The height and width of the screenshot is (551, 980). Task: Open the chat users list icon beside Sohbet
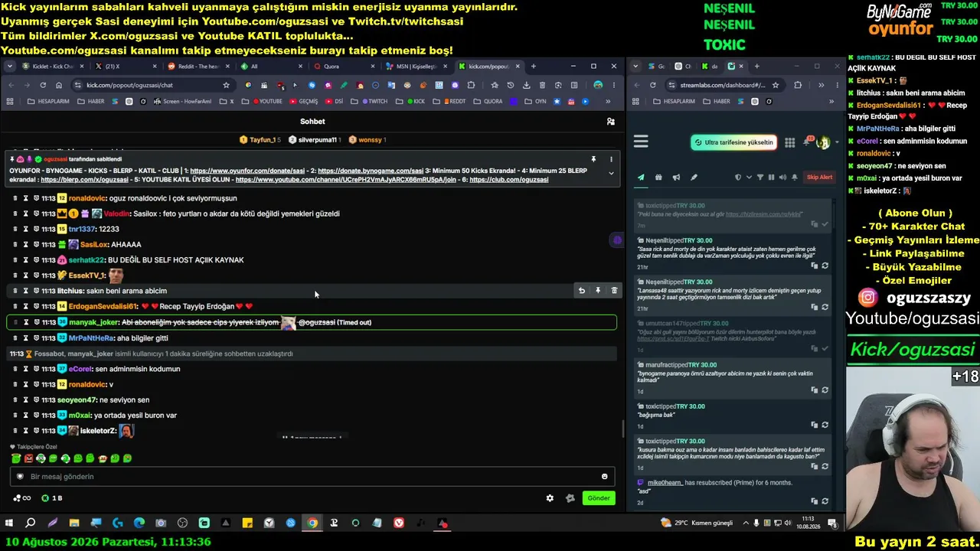point(610,122)
